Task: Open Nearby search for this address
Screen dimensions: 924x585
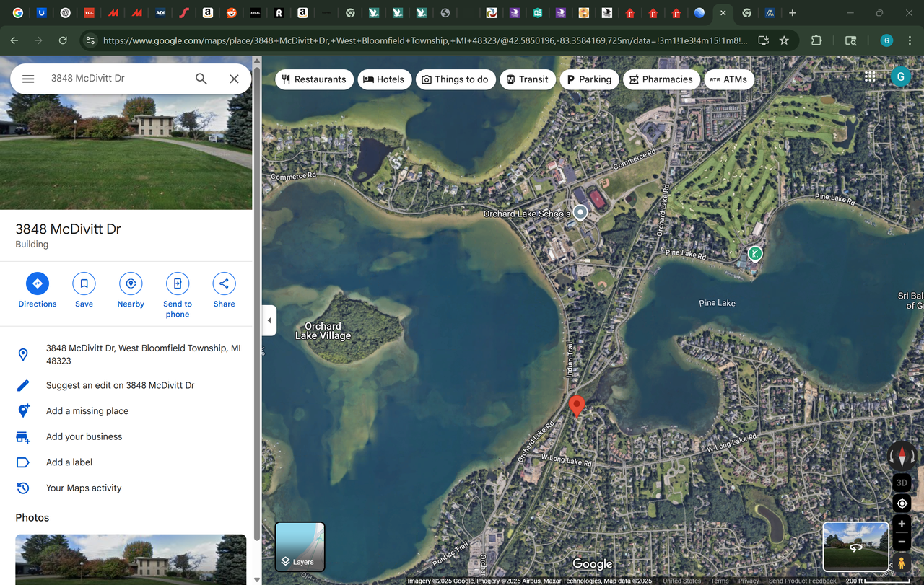Action: (131, 283)
